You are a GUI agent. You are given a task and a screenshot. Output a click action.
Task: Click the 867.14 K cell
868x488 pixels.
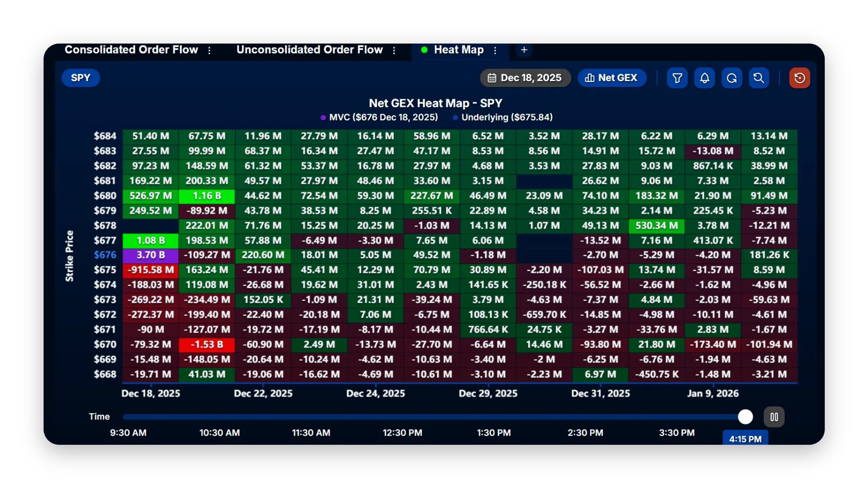click(x=713, y=166)
